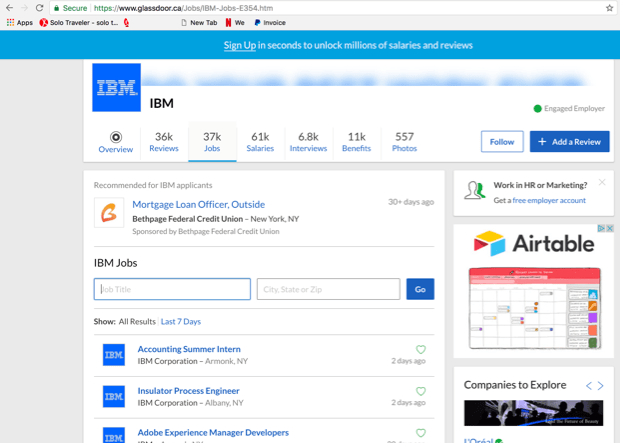This screenshot has width=620, height=443.
Task: Click the free employer account link
Action: click(549, 201)
